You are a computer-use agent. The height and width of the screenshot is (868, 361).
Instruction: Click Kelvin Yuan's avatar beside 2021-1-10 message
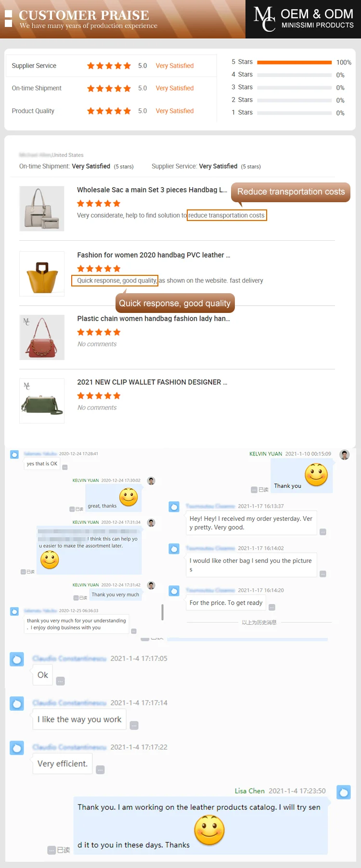tap(345, 454)
